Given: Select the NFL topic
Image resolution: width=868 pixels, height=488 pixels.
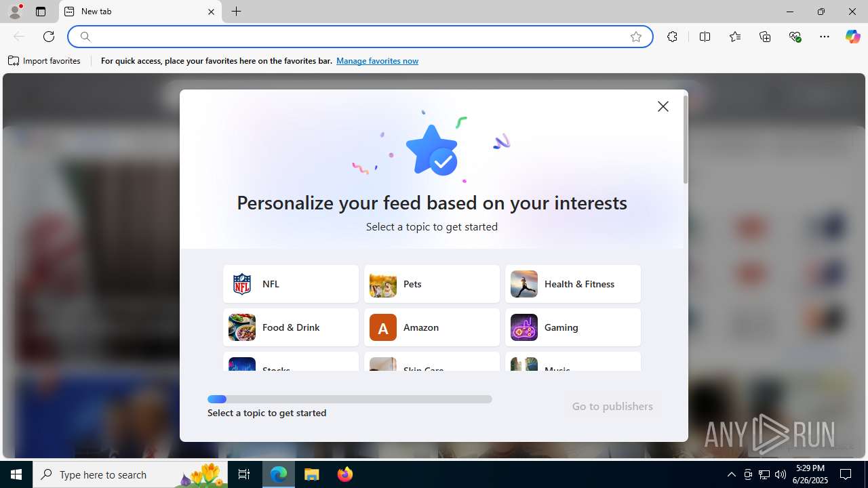Looking at the screenshot, I should pyautogui.click(x=291, y=284).
